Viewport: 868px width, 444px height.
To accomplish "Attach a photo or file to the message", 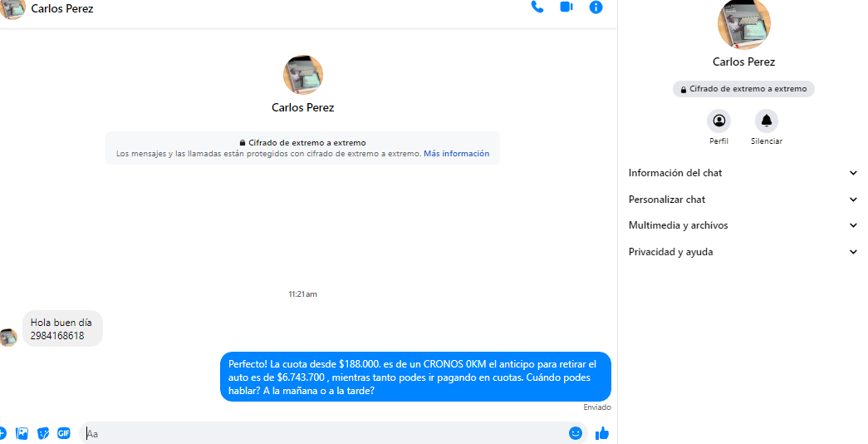I will (x=22, y=433).
